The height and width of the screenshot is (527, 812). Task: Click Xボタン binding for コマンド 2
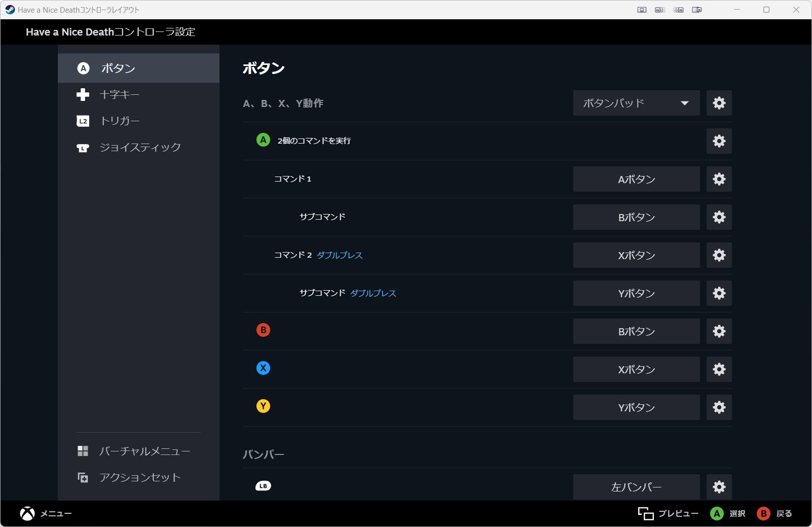[x=636, y=255]
